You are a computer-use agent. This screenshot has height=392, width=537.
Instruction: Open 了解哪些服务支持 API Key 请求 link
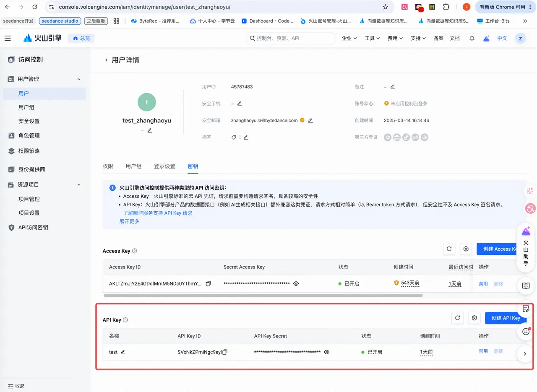pyautogui.click(x=158, y=213)
